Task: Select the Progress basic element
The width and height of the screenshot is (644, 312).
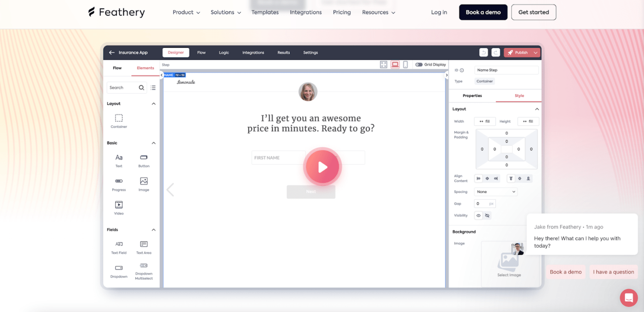Action: click(119, 184)
